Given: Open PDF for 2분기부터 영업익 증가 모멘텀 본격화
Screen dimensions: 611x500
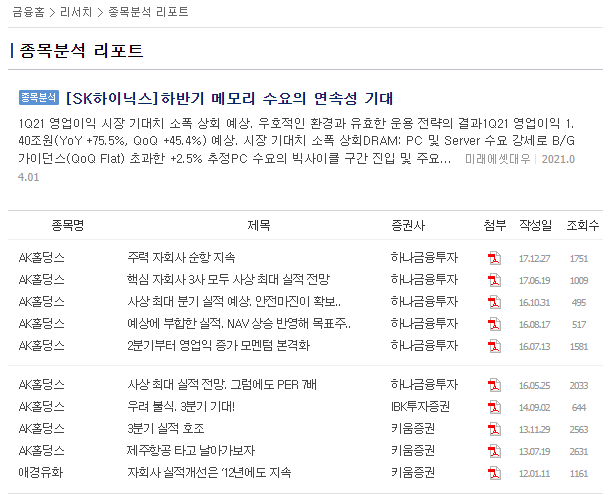Looking at the screenshot, I should coord(494,346).
